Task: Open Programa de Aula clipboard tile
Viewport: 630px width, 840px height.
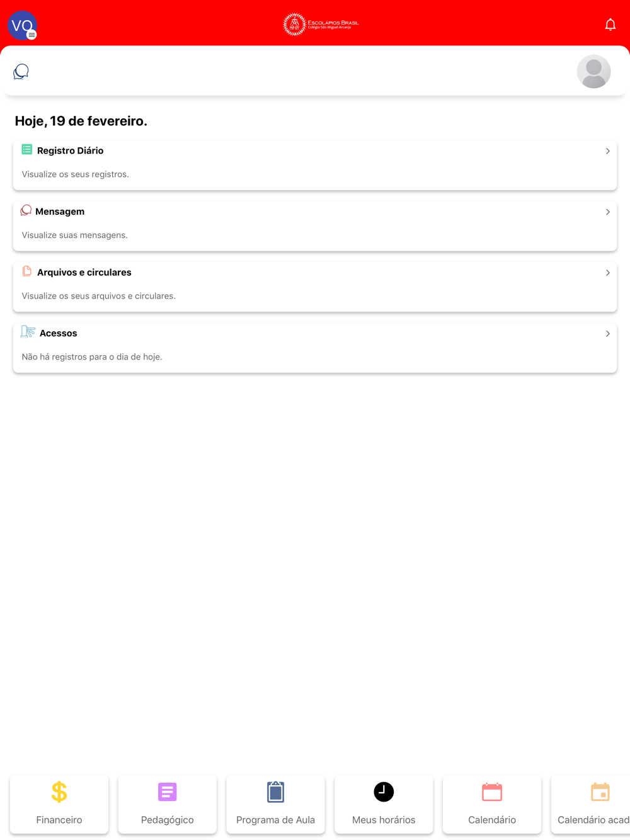Action: tap(275, 804)
